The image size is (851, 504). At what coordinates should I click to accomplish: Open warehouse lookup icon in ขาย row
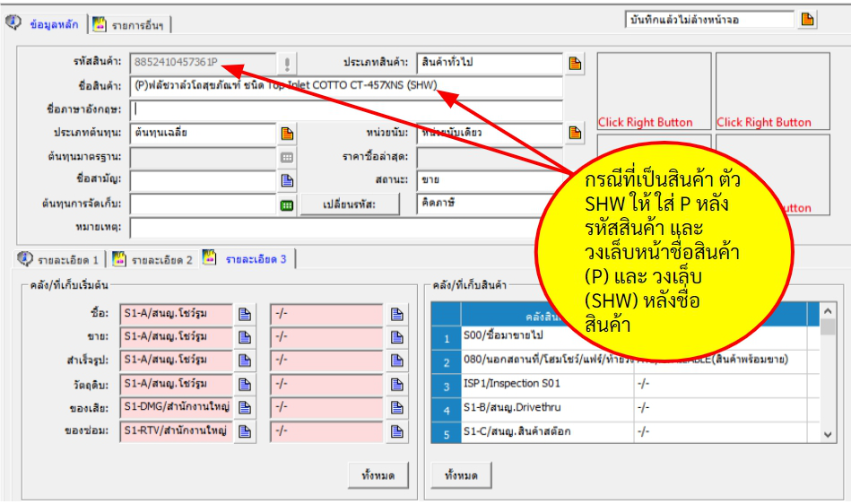click(245, 338)
